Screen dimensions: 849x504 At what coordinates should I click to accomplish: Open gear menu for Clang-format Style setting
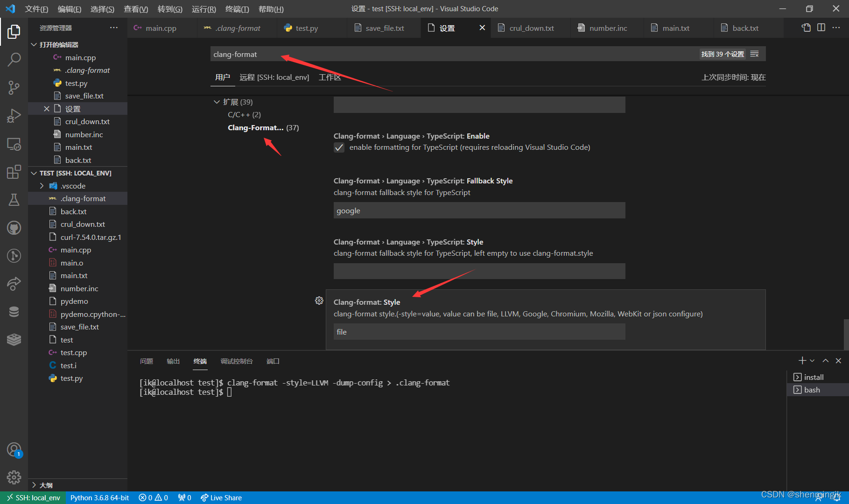point(319,301)
